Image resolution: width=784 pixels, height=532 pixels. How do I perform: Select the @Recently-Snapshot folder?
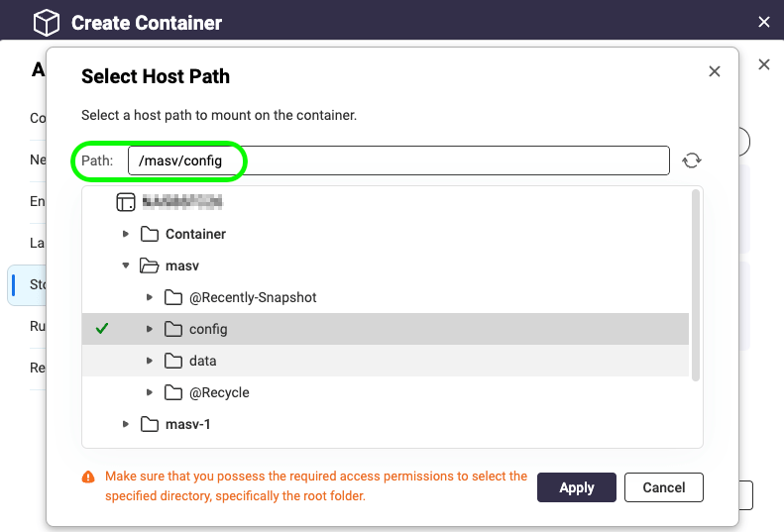pos(252,297)
